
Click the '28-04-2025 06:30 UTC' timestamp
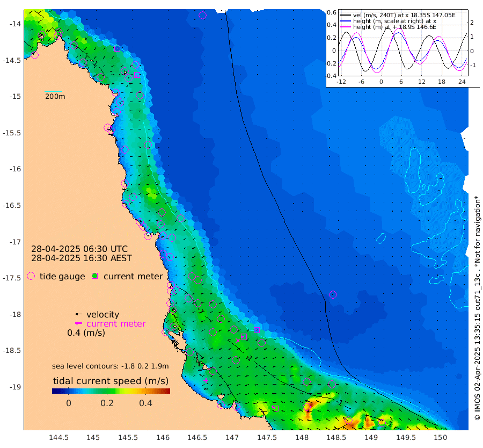pos(79,249)
